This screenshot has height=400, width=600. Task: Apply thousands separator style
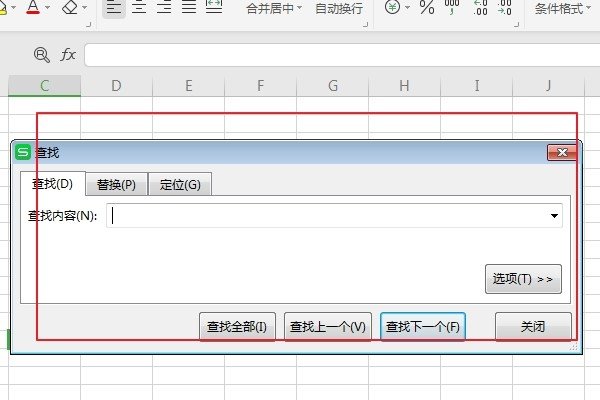pos(452,7)
